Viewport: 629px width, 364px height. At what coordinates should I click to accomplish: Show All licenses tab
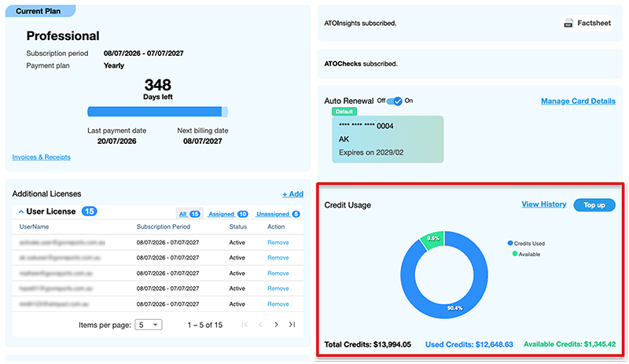(x=189, y=214)
